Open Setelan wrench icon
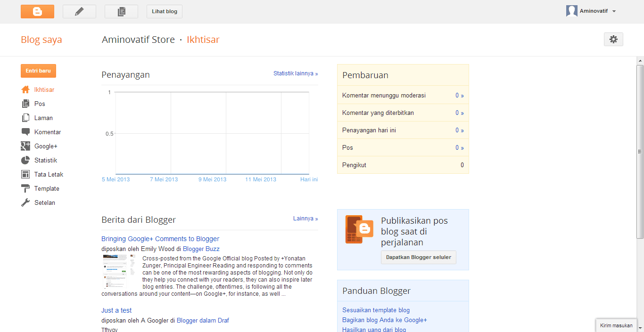644x332 pixels. tap(25, 202)
